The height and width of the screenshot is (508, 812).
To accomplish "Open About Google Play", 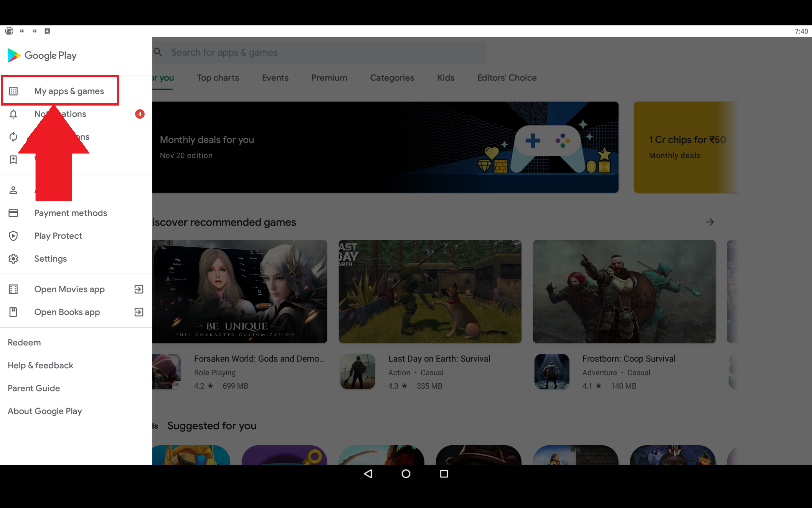I will coord(45,411).
